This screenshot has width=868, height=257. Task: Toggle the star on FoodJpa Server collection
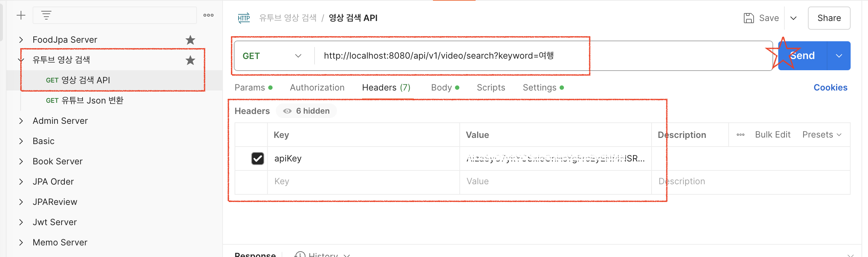click(190, 40)
